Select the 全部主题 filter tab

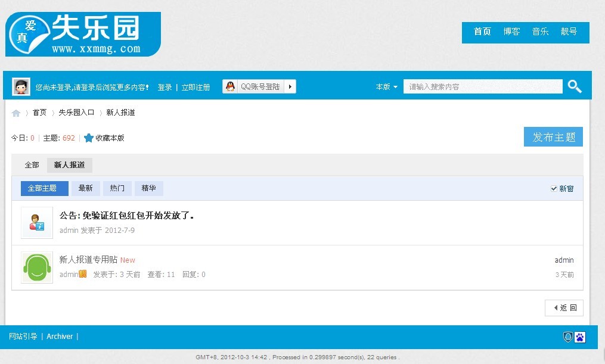pyautogui.click(x=44, y=188)
